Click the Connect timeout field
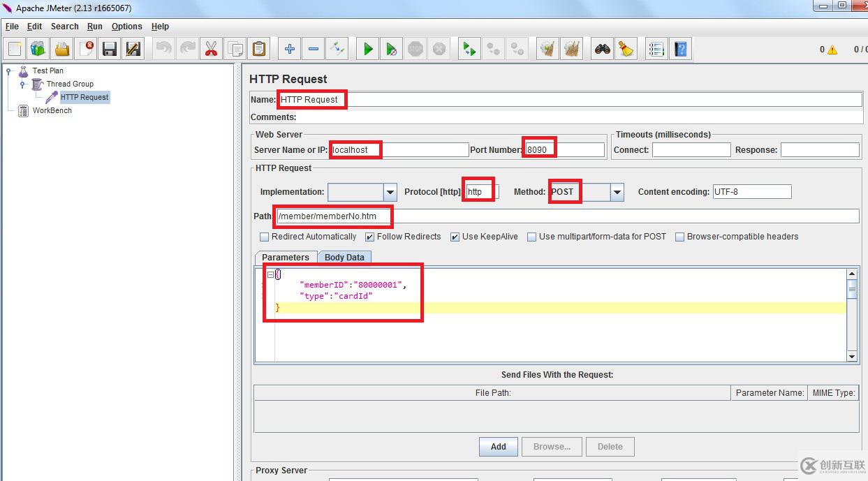 click(x=691, y=150)
